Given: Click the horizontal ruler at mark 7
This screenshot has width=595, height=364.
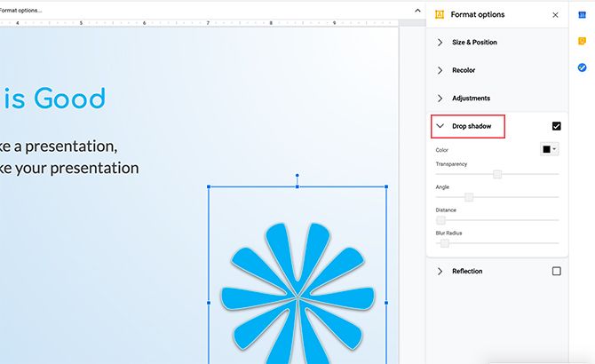Looking at the screenshot, I should click(x=208, y=23).
